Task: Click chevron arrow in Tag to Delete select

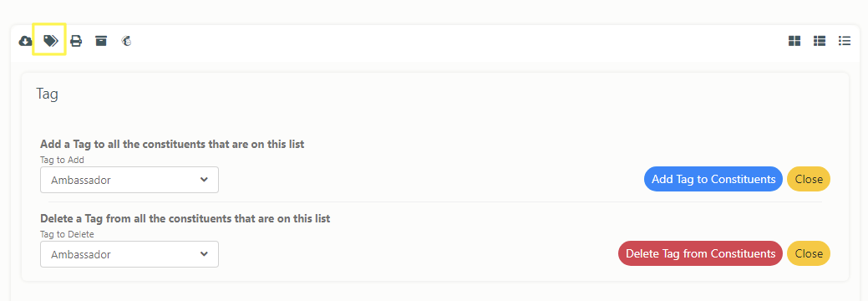Action: (205, 254)
